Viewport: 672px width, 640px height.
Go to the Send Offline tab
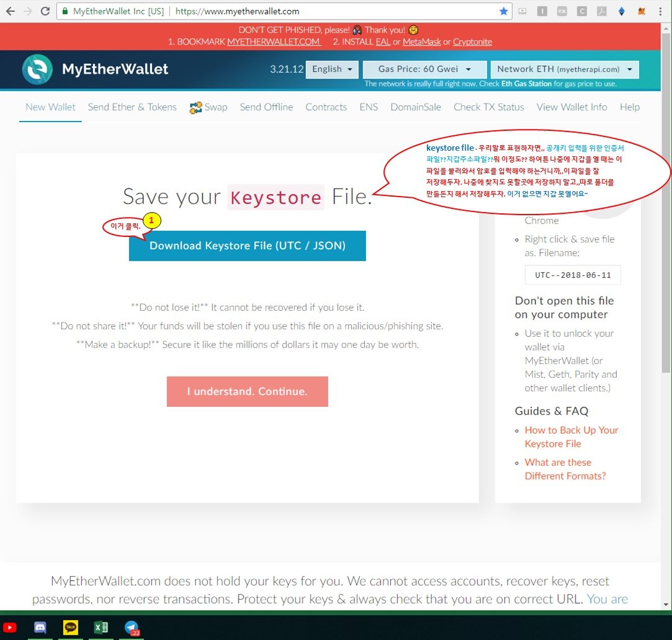(266, 107)
